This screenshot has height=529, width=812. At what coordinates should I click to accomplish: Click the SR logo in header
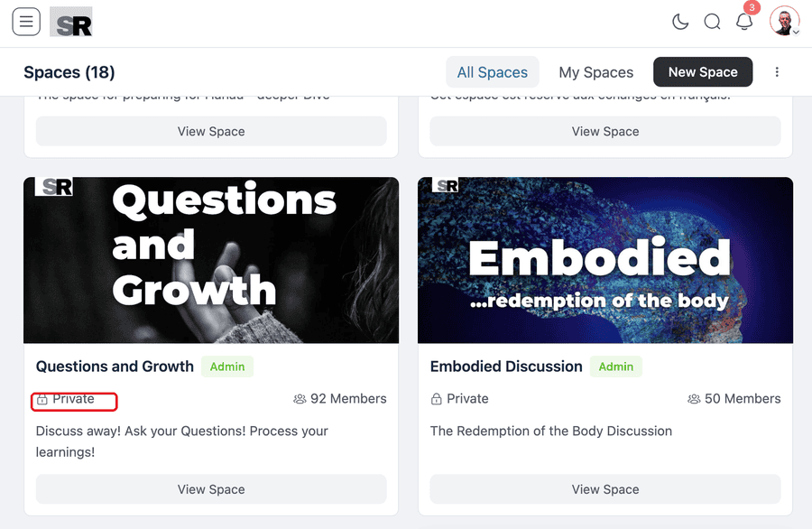tap(71, 22)
